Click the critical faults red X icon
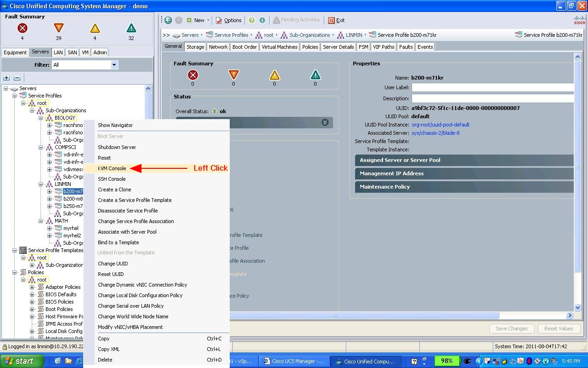Screen dimensions: 588x368 coord(22,29)
